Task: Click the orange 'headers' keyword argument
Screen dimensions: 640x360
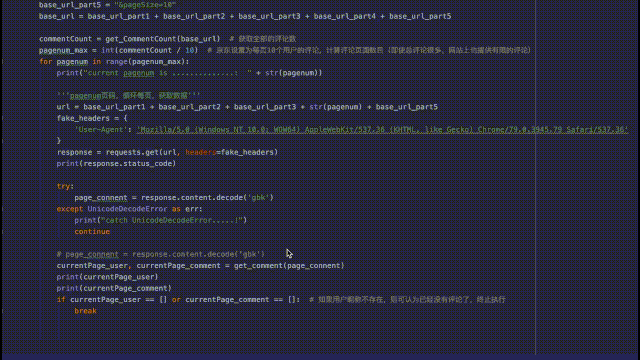Action: [x=200, y=152]
